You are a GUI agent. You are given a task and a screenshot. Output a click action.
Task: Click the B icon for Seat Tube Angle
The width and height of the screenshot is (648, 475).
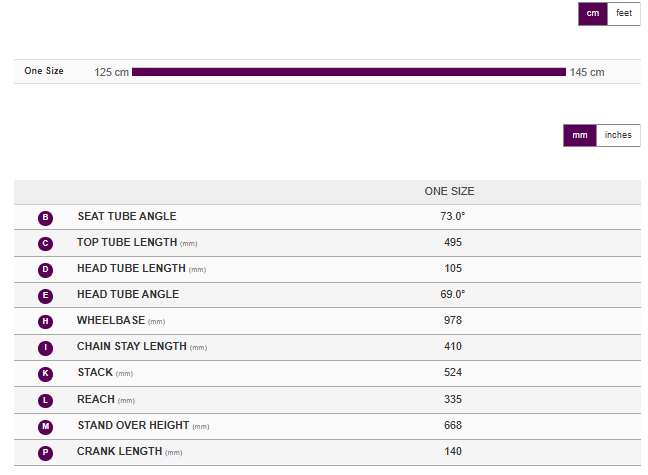(45, 218)
